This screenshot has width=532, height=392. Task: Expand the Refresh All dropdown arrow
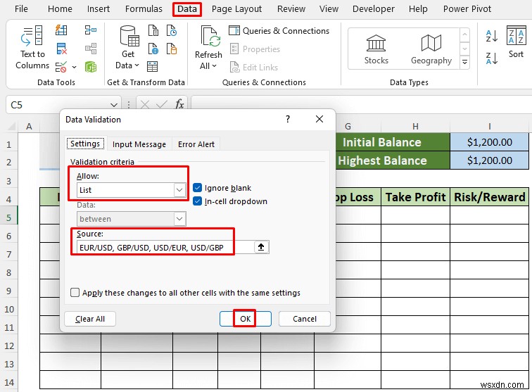pyautogui.click(x=214, y=66)
